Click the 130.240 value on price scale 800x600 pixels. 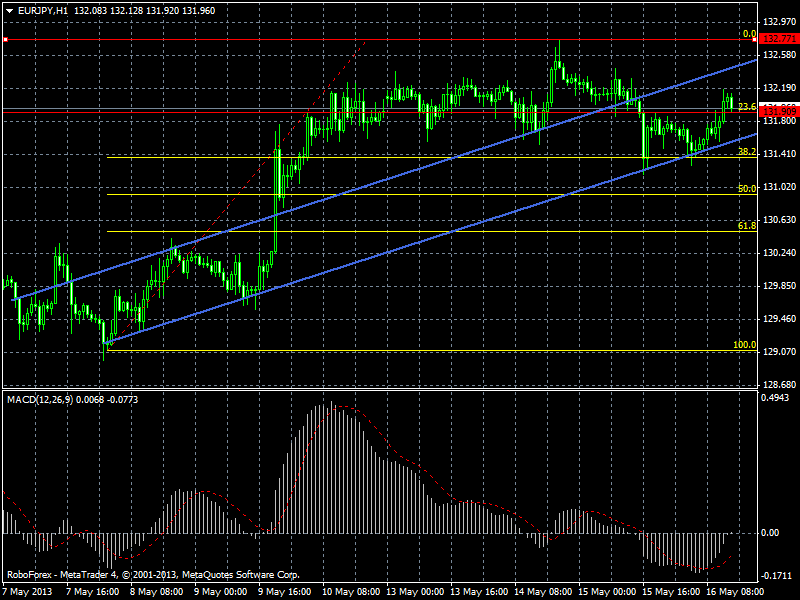click(779, 253)
